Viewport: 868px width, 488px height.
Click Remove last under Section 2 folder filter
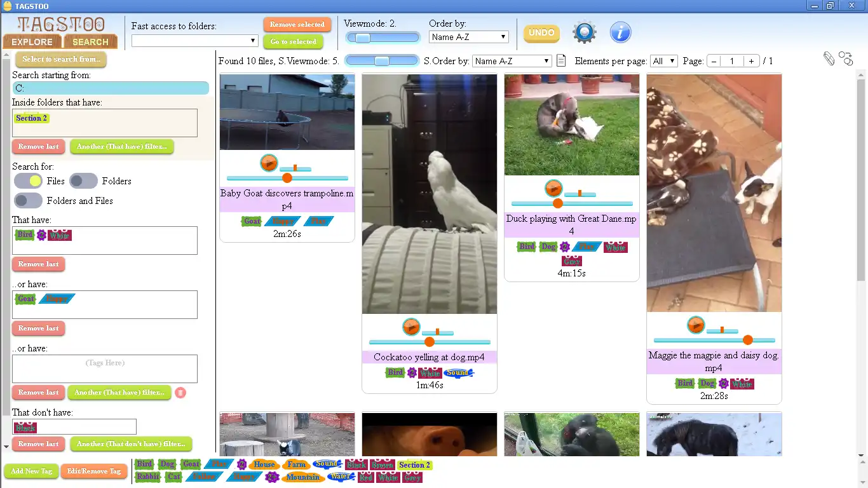38,147
